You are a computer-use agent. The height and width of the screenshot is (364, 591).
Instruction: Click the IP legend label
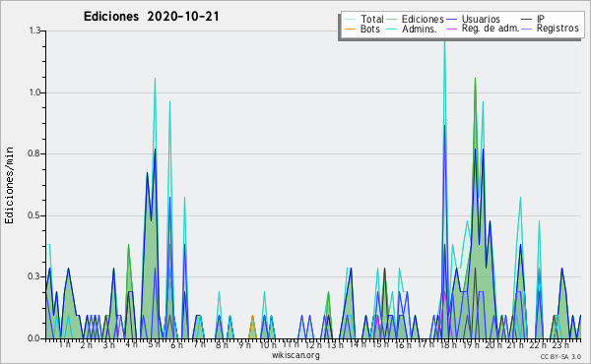pyautogui.click(x=541, y=19)
